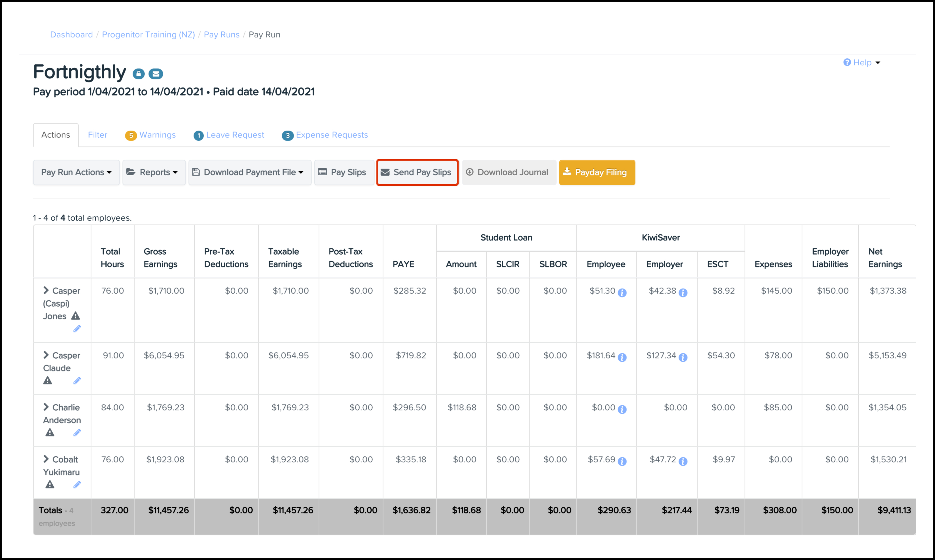Go to Pay Runs breadcrumb link
The width and height of the screenshot is (935, 560).
[222, 35]
